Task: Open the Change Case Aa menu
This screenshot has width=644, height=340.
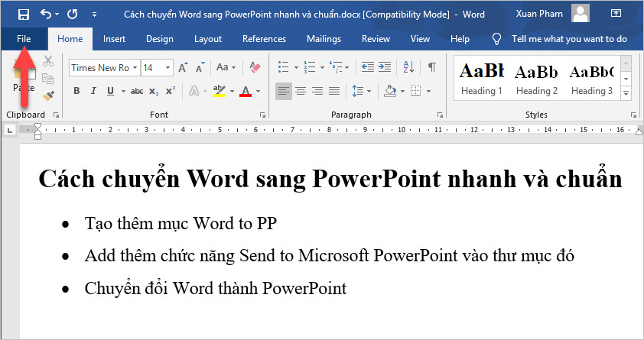Action: point(226,67)
